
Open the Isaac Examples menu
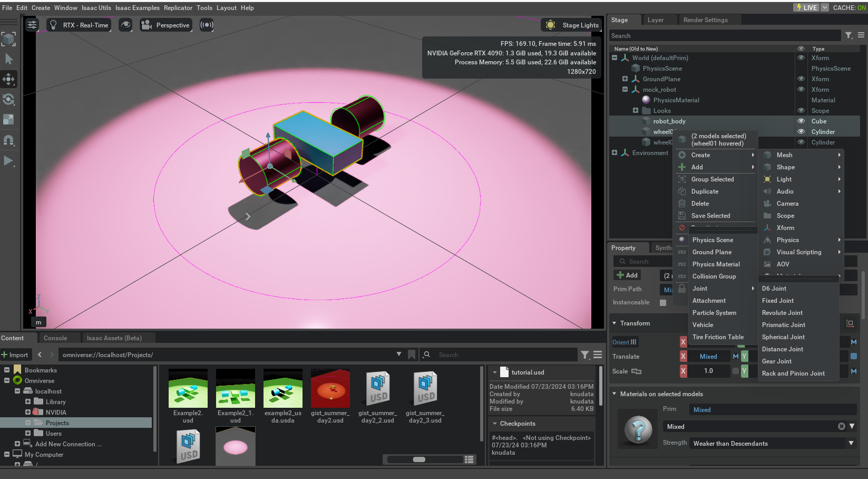tap(138, 8)
